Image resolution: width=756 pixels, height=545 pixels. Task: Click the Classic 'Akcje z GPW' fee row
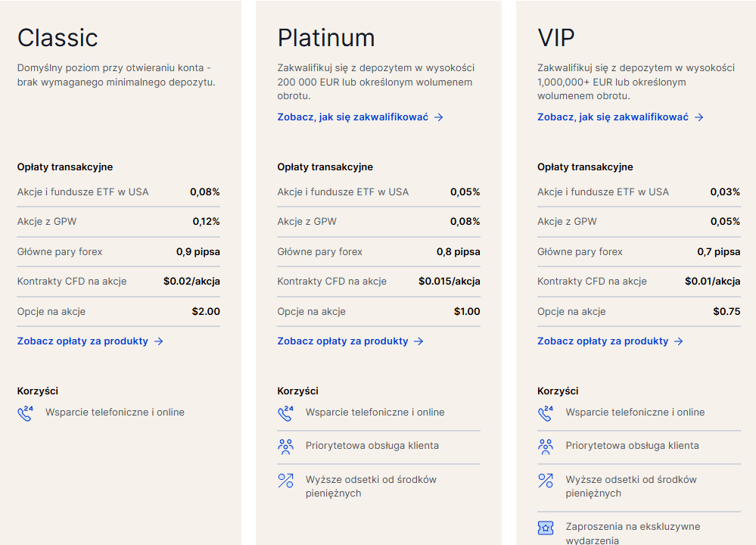click(x=119, y=222)
